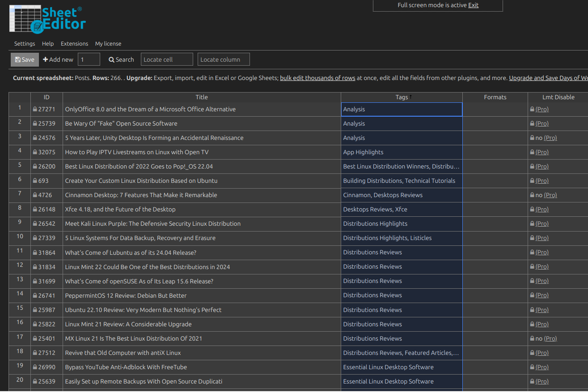Open the Extensions menu
The image size is (588, 392).
tap(74, 44)
